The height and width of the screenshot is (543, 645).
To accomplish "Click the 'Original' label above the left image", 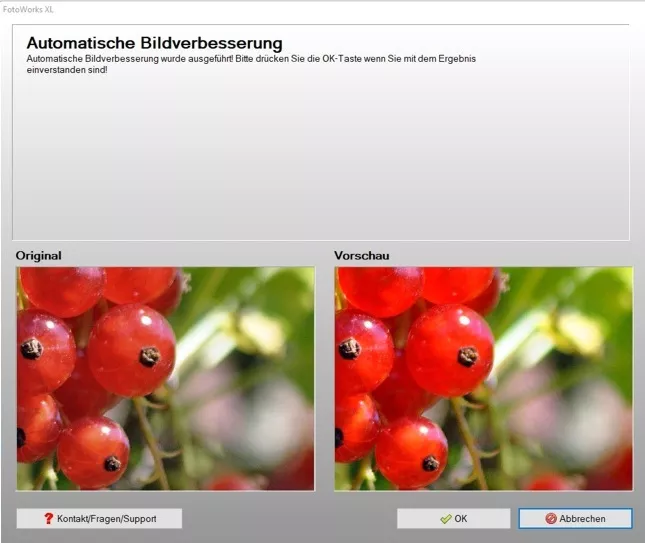I will point(38,256).
